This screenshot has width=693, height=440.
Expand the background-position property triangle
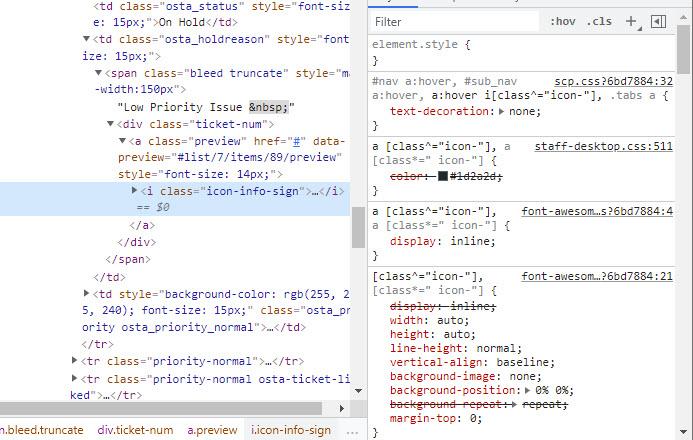pos(529,388)
